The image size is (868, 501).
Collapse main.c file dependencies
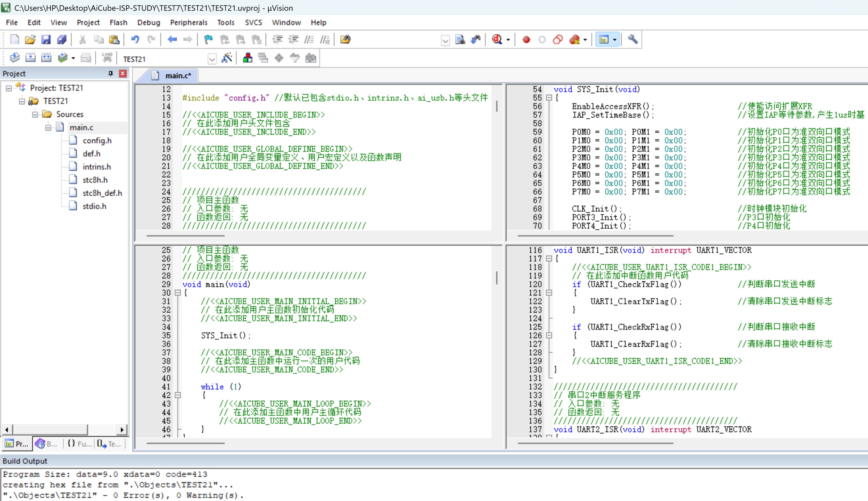pyautogui.click(x=48, y=128)
